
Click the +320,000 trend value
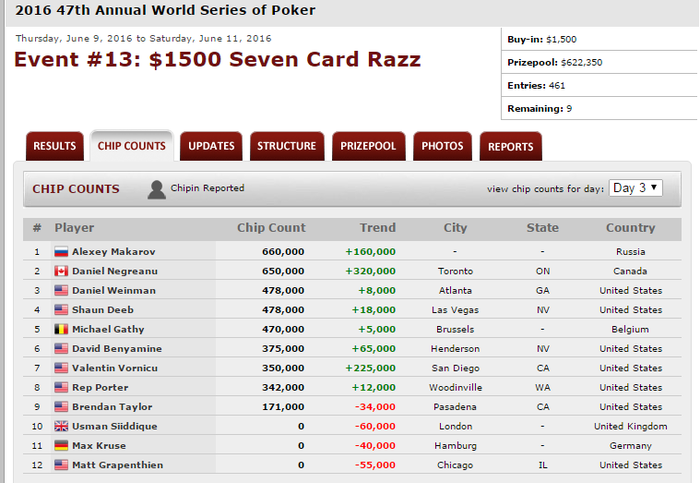coord(370,271)
